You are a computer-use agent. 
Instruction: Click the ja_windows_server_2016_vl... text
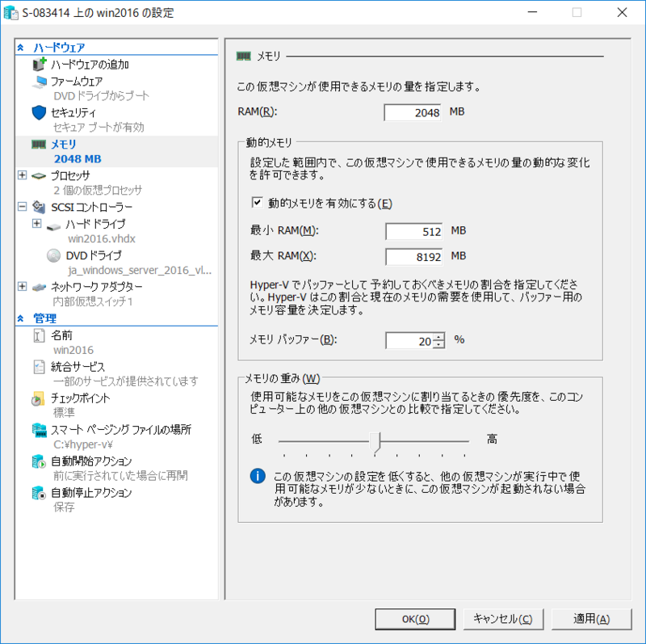point(140,270)
